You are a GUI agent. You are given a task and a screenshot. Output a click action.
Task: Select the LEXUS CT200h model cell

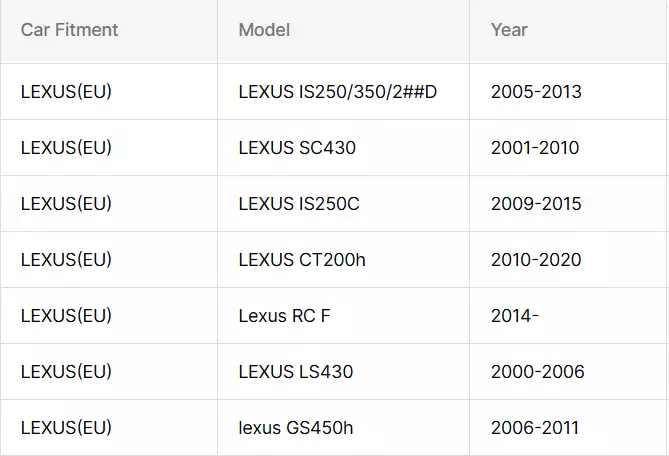pos(302,260)
